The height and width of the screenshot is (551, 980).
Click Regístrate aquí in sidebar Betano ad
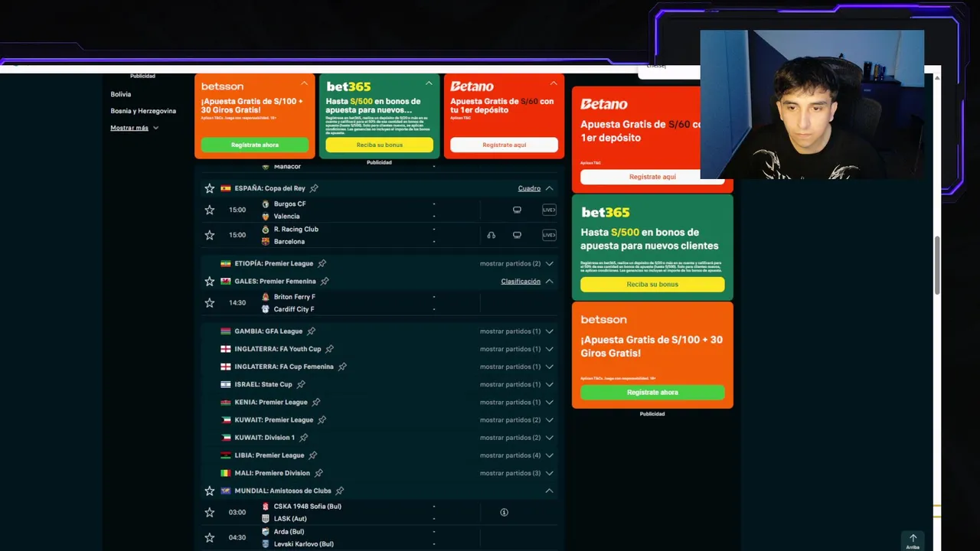click(x=652, y=177)
